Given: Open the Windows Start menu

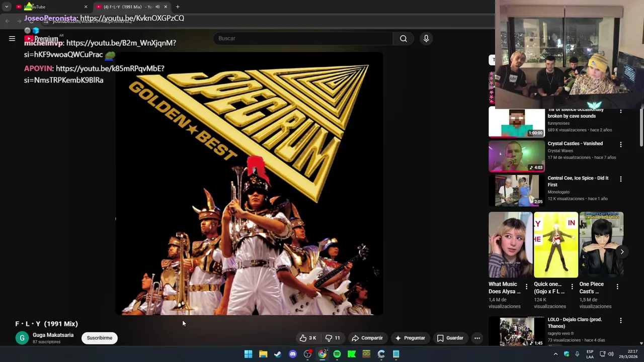Looking at the screenshot, I should pos(248,354).
